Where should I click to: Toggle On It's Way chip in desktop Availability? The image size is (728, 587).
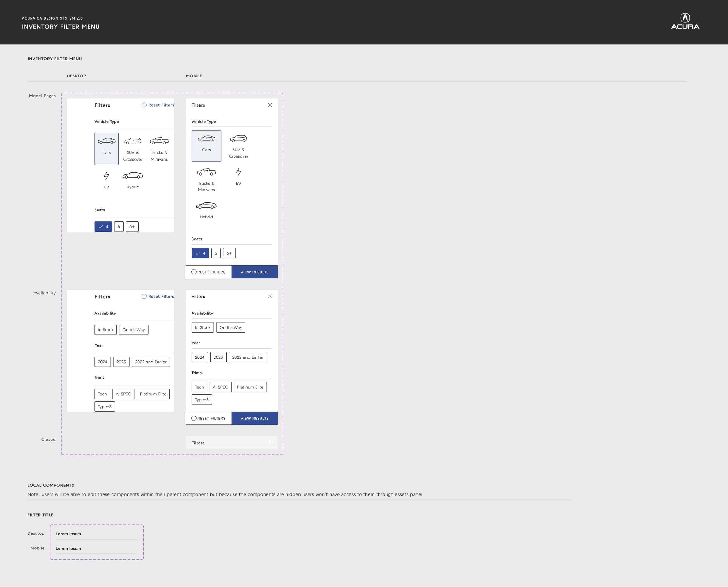(133, 330)
